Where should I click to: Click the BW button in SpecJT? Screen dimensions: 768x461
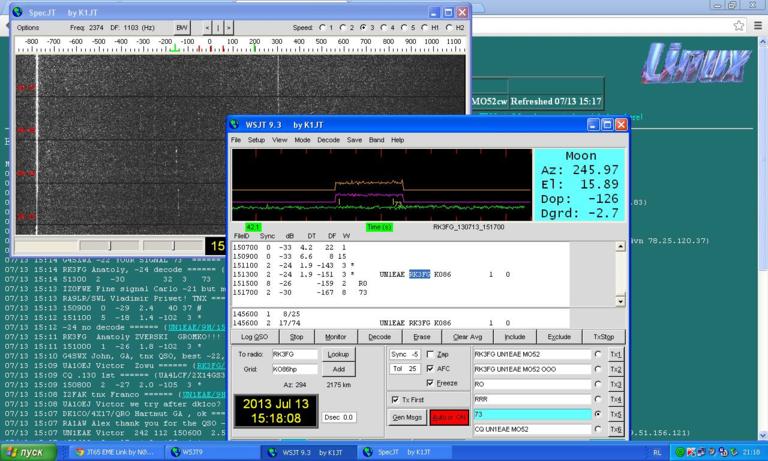pos(181,27)
